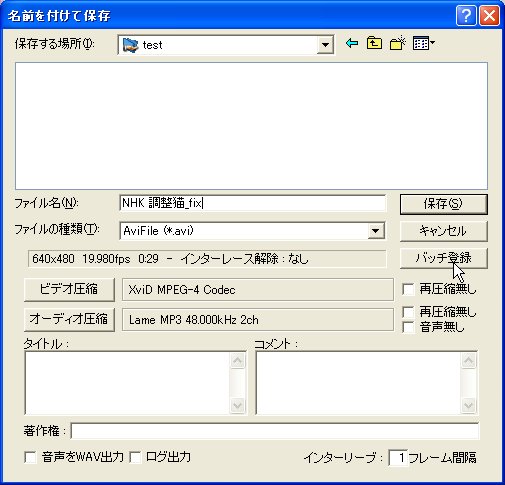
Task: Check the 音声無し no audio option
Action: (408, 327)
